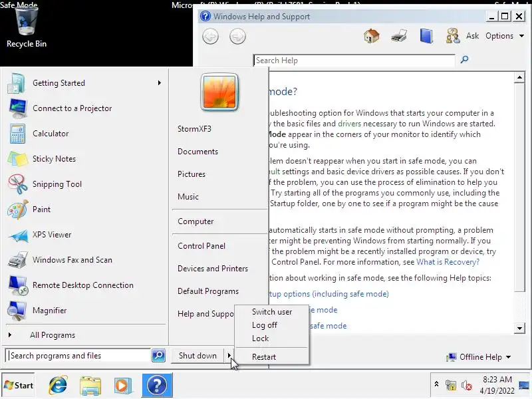Click Help and Support taskbar button
The width and height of the screenshot is (532, 399).
(x=157, y=385)
